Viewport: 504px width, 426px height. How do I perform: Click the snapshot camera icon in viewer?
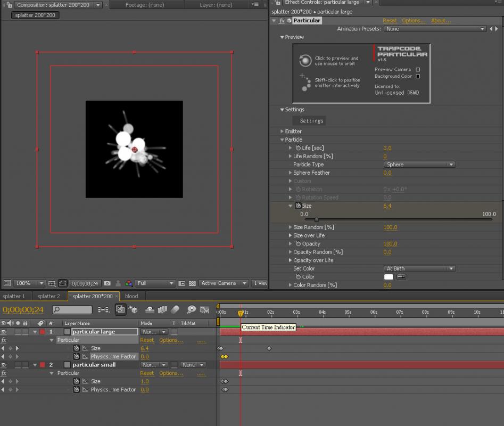[x=108, y=283]
